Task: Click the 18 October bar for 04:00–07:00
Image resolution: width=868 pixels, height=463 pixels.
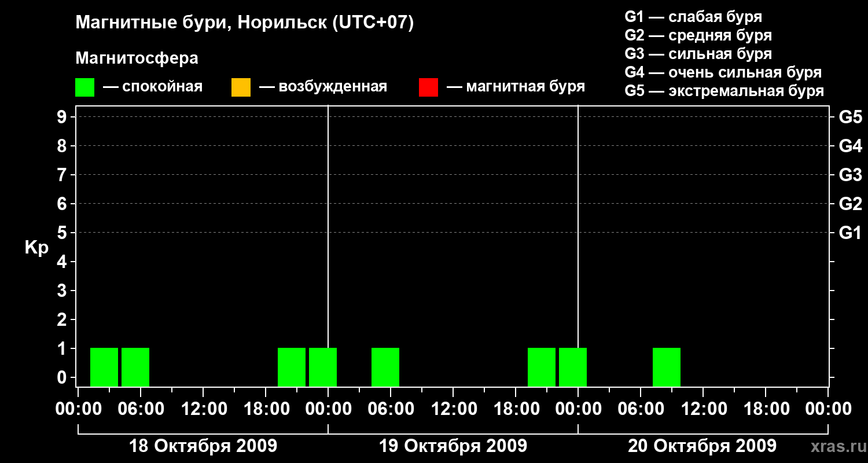Action: tap(135, 368)
